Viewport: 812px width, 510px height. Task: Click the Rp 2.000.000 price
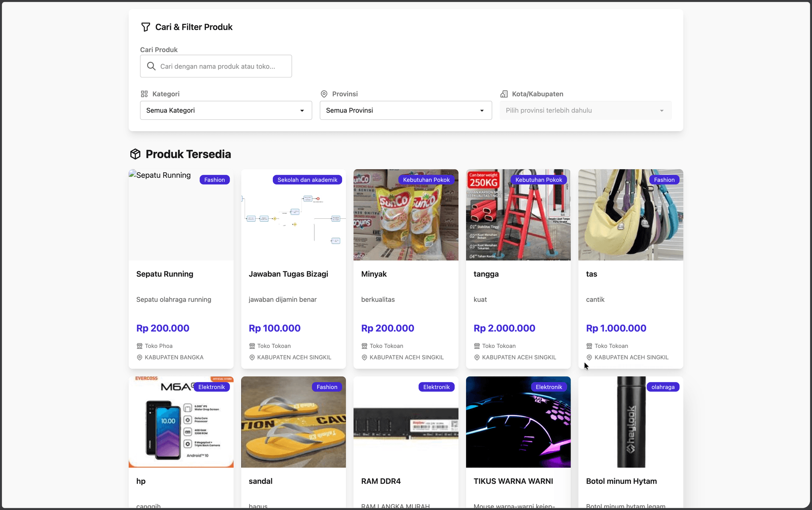point(505,328)
